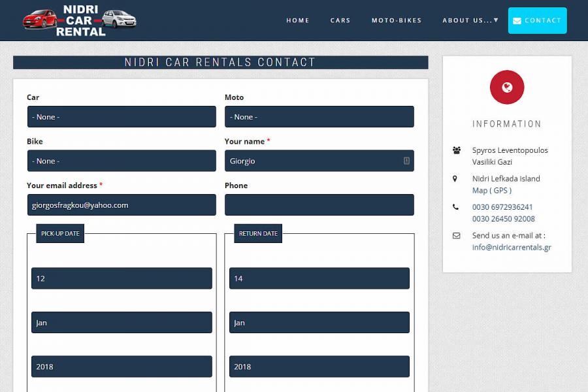The height and width of the screenshot is (392, 588).
Task: Go to the Home page
Action: (x=298, y=20)
